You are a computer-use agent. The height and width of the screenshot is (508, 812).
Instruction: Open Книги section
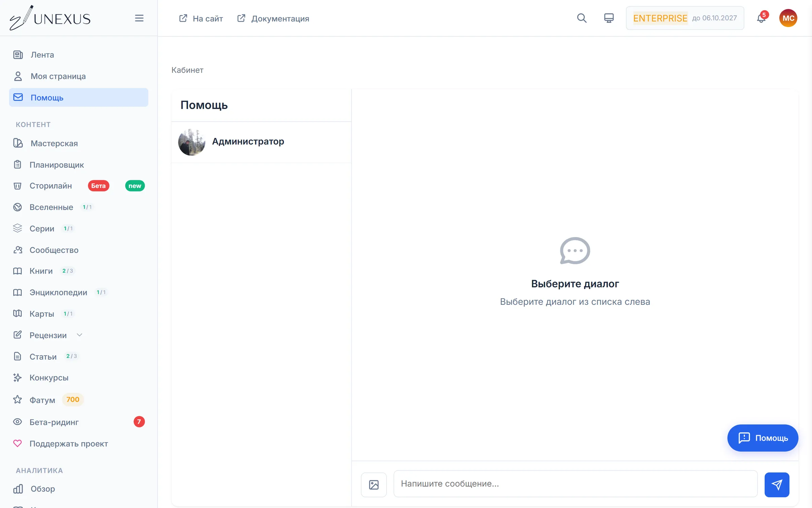tap(78, 271)
